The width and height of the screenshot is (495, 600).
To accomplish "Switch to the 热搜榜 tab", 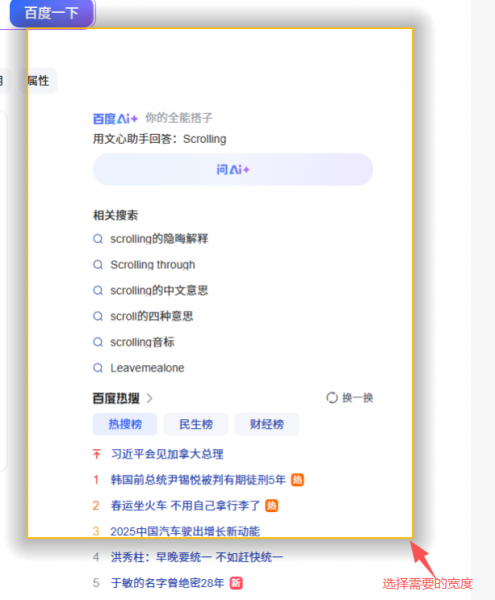I will (x=125, y=424).
